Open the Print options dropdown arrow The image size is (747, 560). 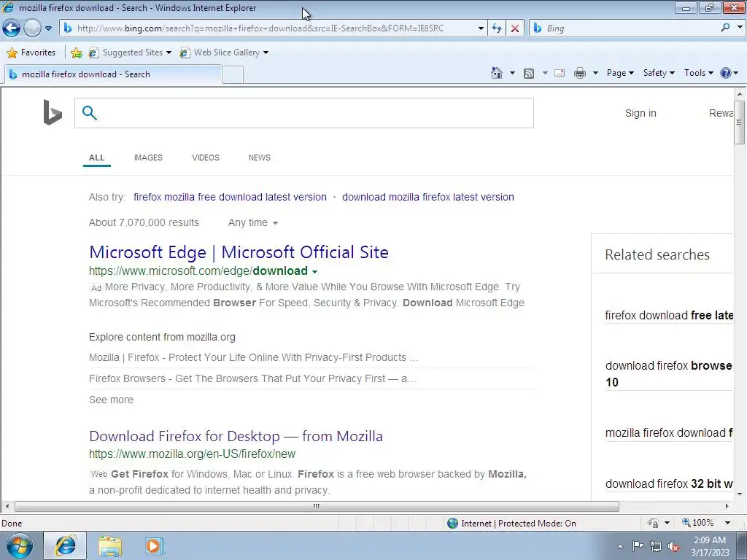coord(595,73)
